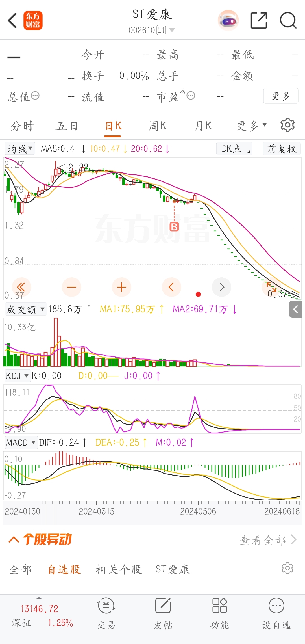Switch to 五日 tab
This screenshot has height=644, width=305.
67,126
